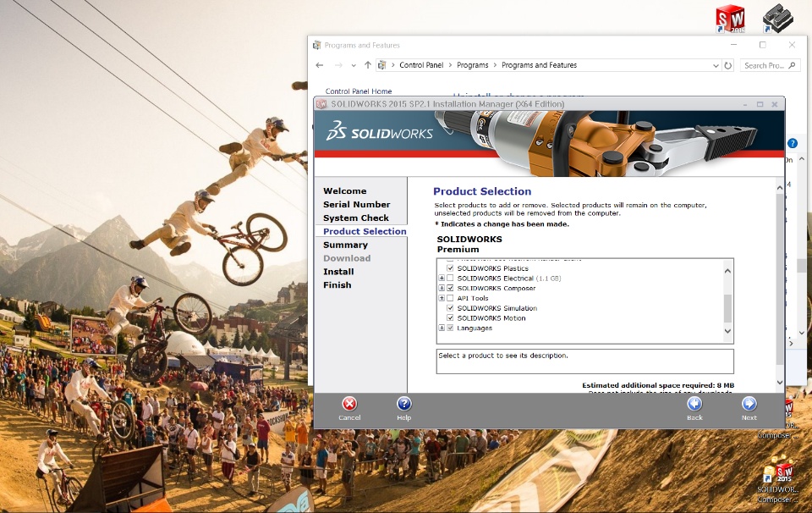Expand the SOLIDWORKS Electrical tree node
Viewport: 812px width, 513px height.
click(442, 279)
